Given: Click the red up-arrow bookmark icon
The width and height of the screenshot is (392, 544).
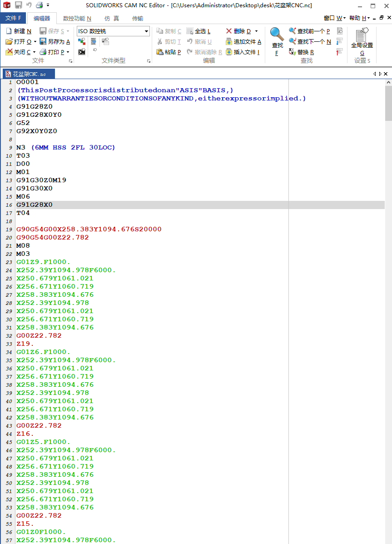Looking at the screenshot, I should tap(339, 52).
